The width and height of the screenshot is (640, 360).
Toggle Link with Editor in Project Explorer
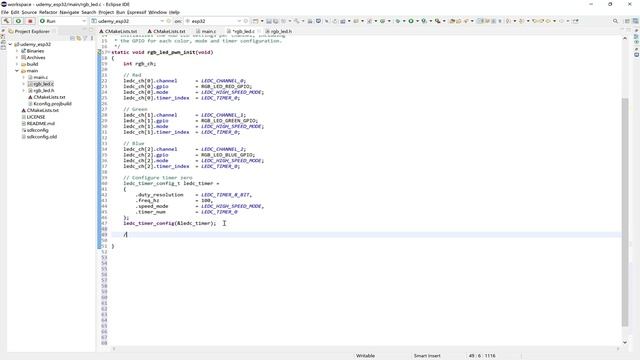click(79, 38)
